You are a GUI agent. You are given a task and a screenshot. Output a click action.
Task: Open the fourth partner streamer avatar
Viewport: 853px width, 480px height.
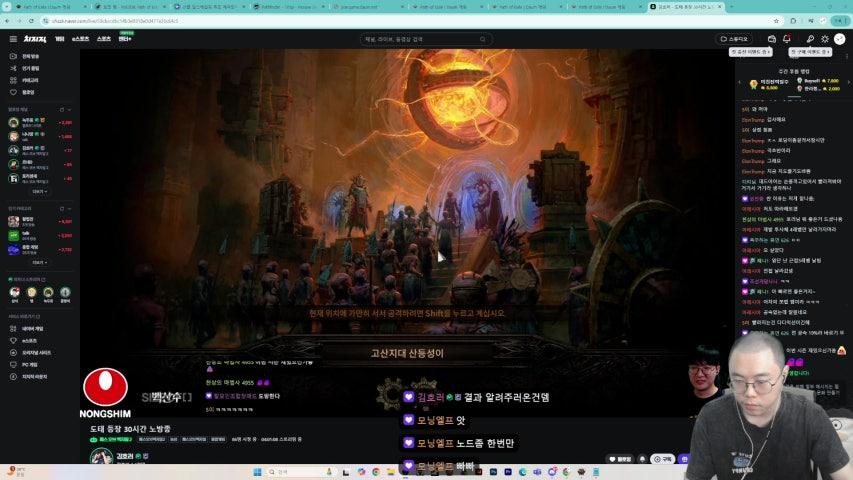(65, 294)
